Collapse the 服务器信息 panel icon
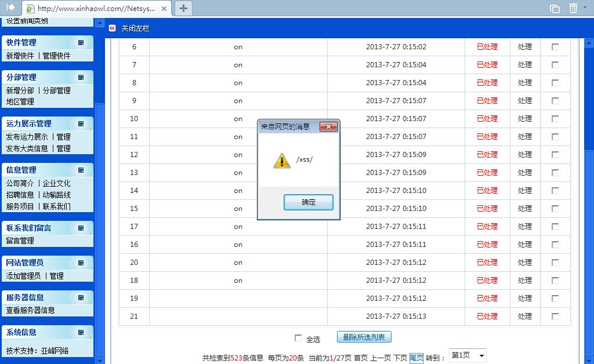Image resolution: width=594 pixels, height=364 pixels. tap(81, 297)
